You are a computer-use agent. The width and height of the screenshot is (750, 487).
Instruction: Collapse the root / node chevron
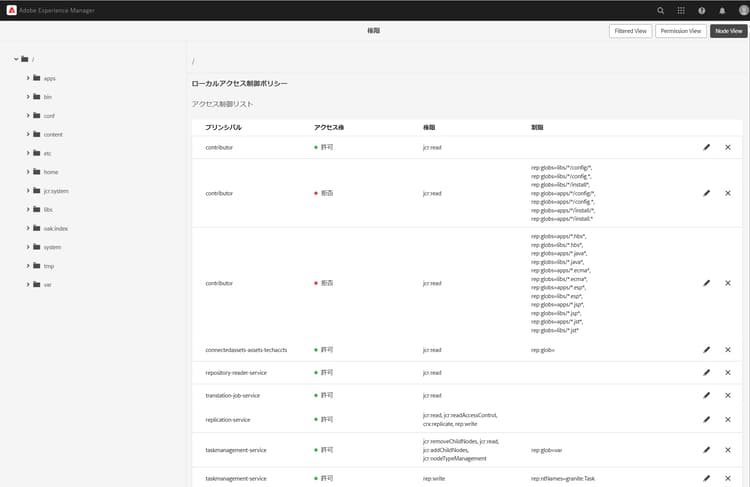(16, 59)
